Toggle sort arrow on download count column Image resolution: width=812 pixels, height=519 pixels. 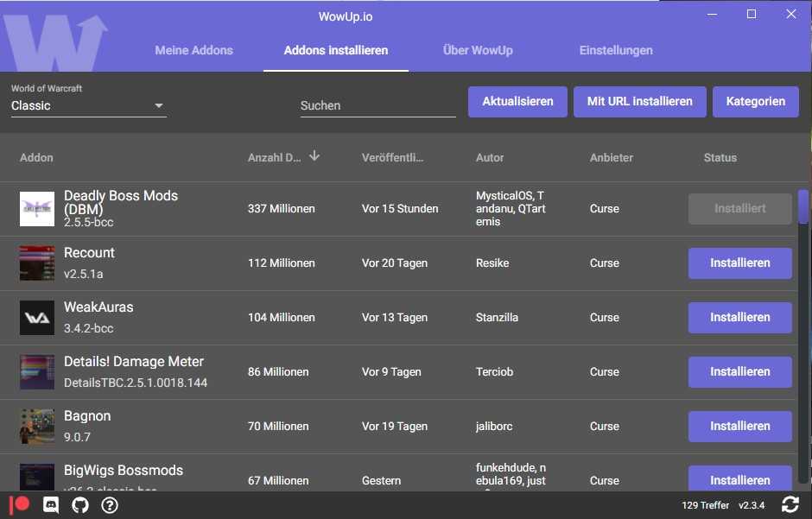(x=314, y=156)
